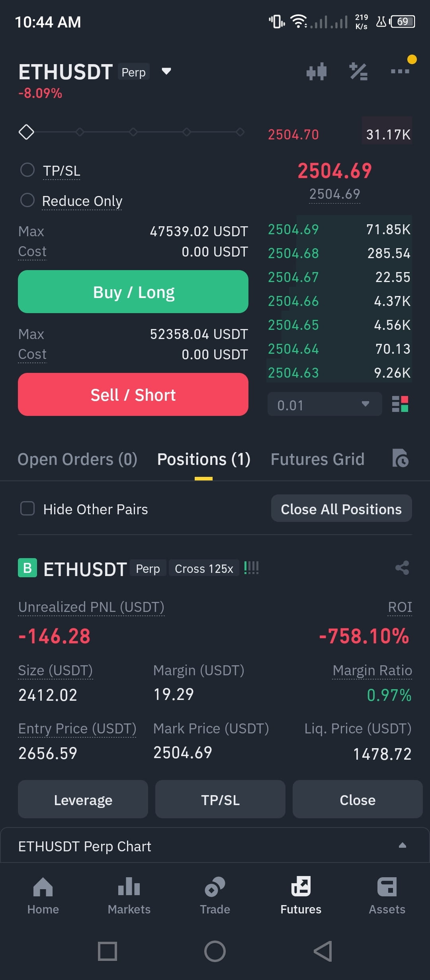Viewport: 430px width, 980px height.
Task: Enable the Reduce Only option
Action: 27,200
